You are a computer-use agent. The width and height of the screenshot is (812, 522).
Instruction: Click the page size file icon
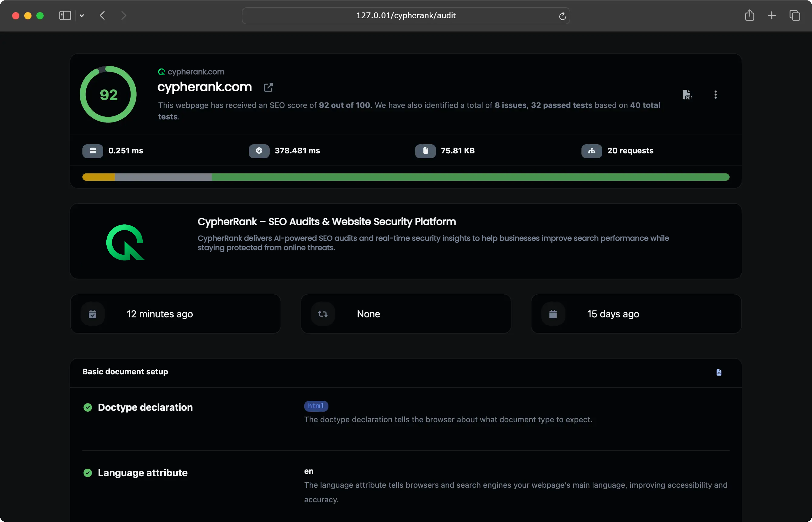tap(425, 151)
